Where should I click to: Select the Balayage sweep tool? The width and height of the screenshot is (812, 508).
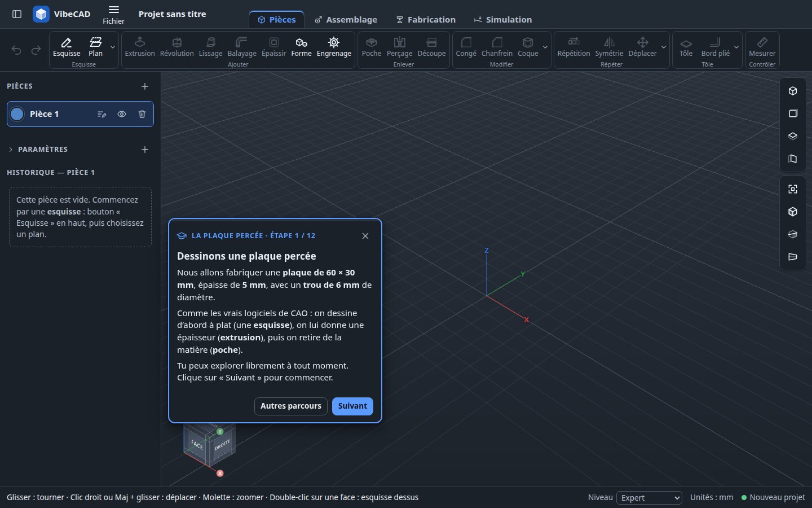pyautogui.click(x=242, y=47)
